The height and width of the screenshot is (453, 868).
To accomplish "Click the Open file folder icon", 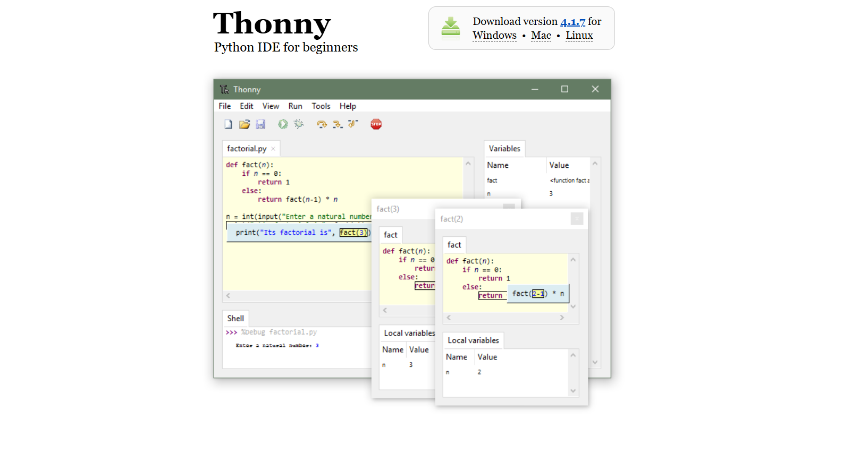I will [245, 124].
